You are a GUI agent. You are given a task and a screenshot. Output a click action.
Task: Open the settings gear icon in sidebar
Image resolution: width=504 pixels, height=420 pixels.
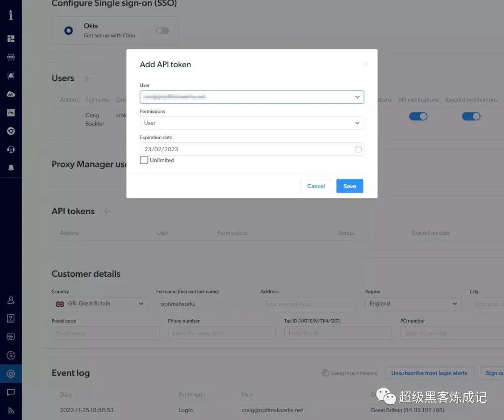coord(12,374)
